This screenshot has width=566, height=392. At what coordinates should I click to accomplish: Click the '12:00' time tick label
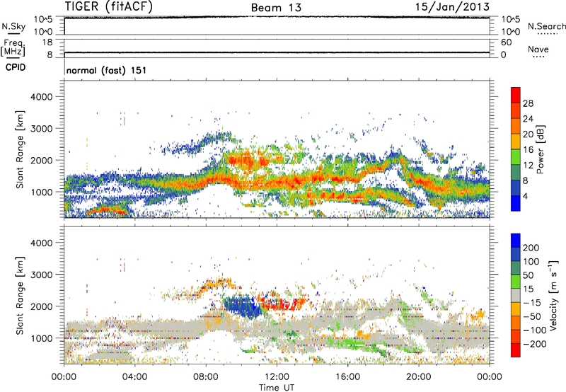277,377
